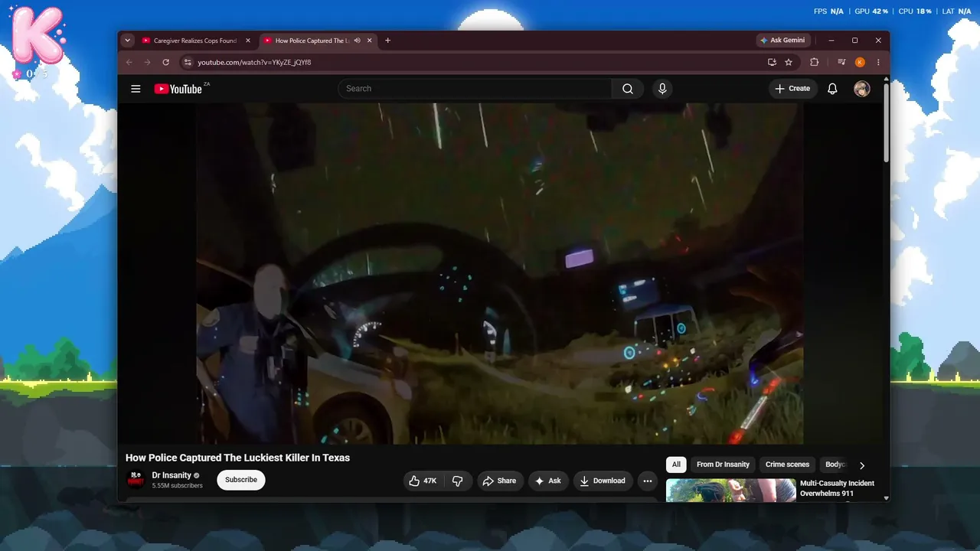This screenshot has height=551, width=980.
Task: Reload the page in Chrome
Action: click(x=165, y=62)
